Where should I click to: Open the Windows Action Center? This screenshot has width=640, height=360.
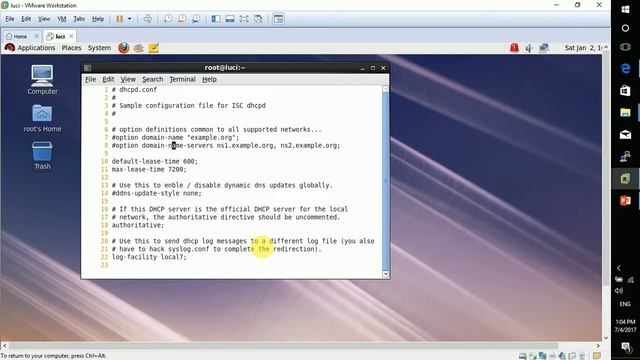point(625,347)
